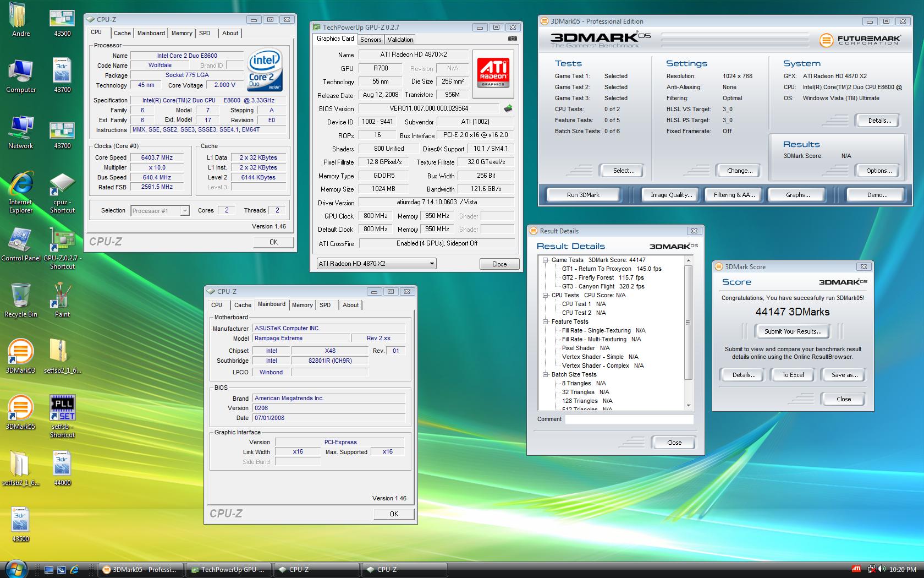Switch to Cache tab in top CPU-Z
This screenshot has height=578, width=924.
point(122,33)
